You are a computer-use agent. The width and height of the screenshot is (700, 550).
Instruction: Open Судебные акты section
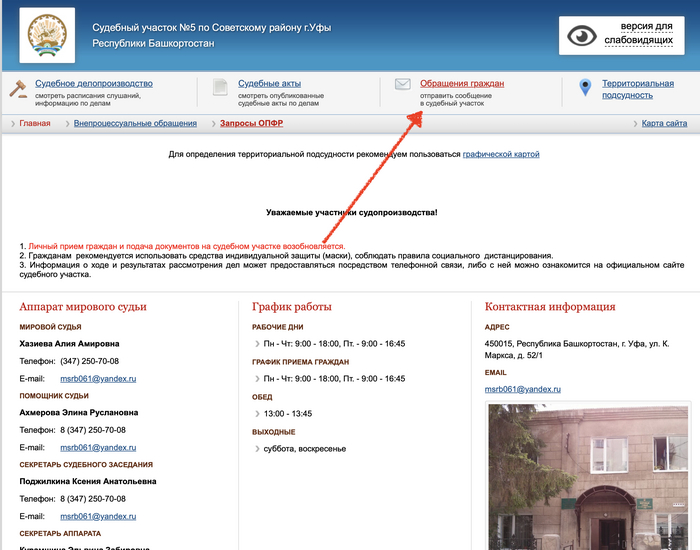point(269,83)
